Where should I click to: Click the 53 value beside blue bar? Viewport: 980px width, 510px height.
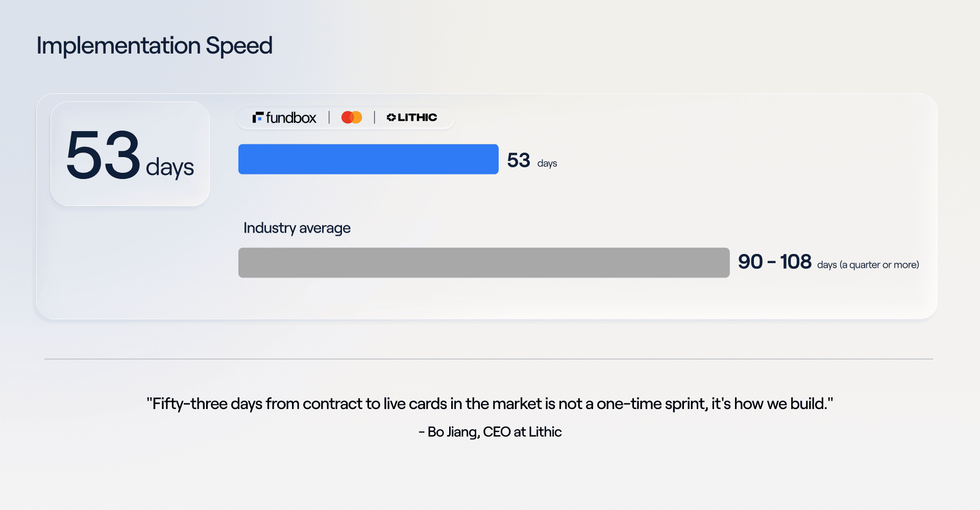tap(519, 160)
